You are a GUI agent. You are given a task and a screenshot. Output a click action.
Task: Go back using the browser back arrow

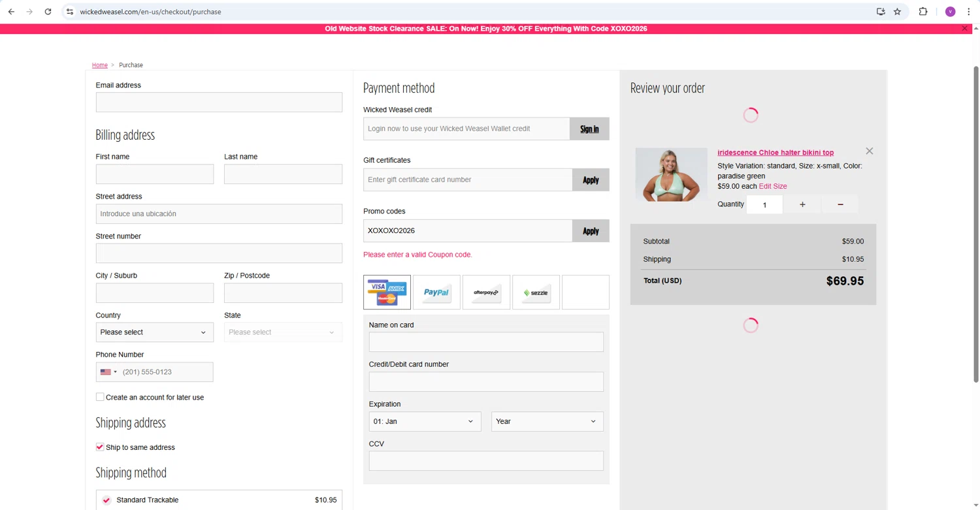click(x=11, y=12)
